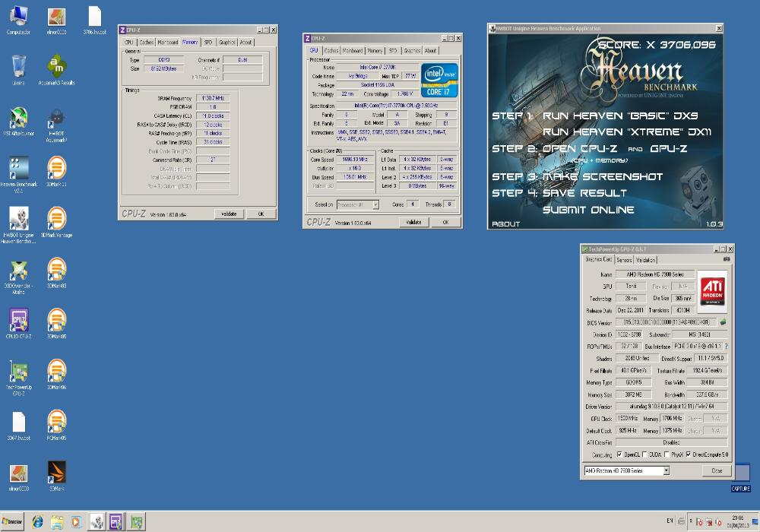
Task: Launch the black 3DMark shortcut at bottom
Action: click(56, 476)
